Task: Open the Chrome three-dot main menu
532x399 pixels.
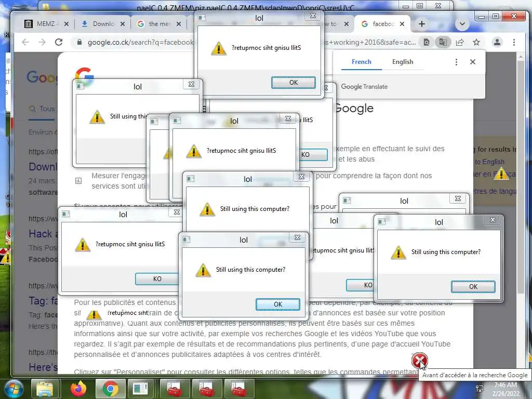Action: coord(514,42)
